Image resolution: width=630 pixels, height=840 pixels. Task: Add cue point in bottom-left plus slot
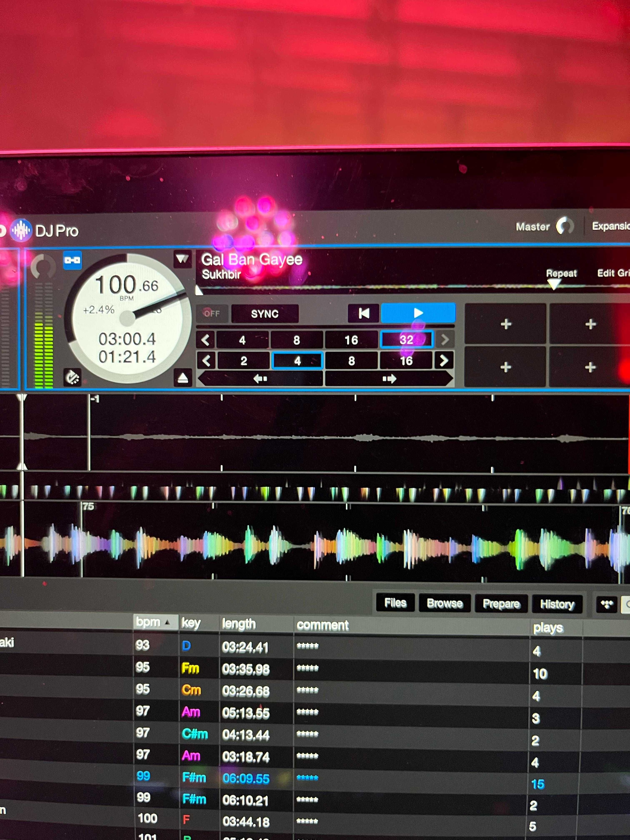(x=505, y=367)
